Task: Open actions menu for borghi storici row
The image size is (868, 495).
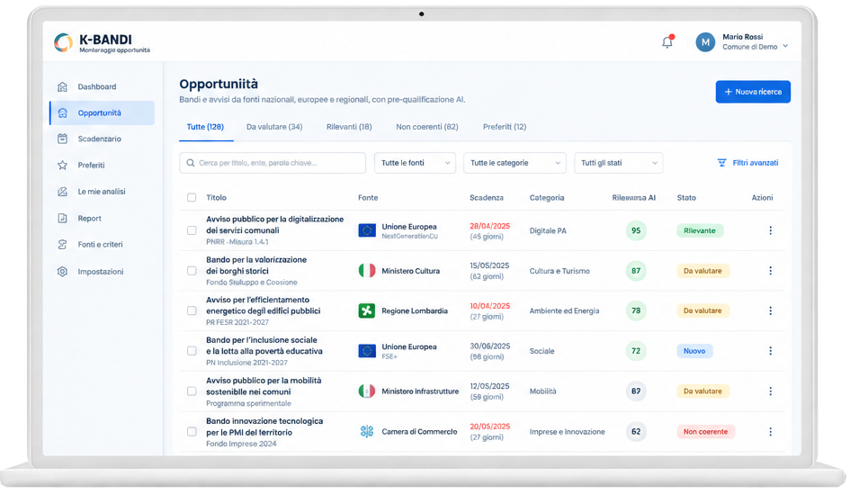Action: [770, 271]
